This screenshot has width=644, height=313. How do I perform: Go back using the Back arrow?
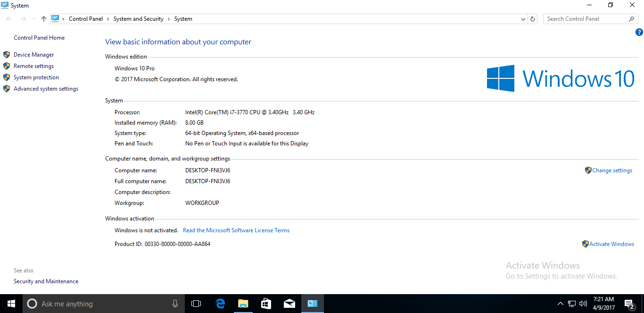(9, 19)
